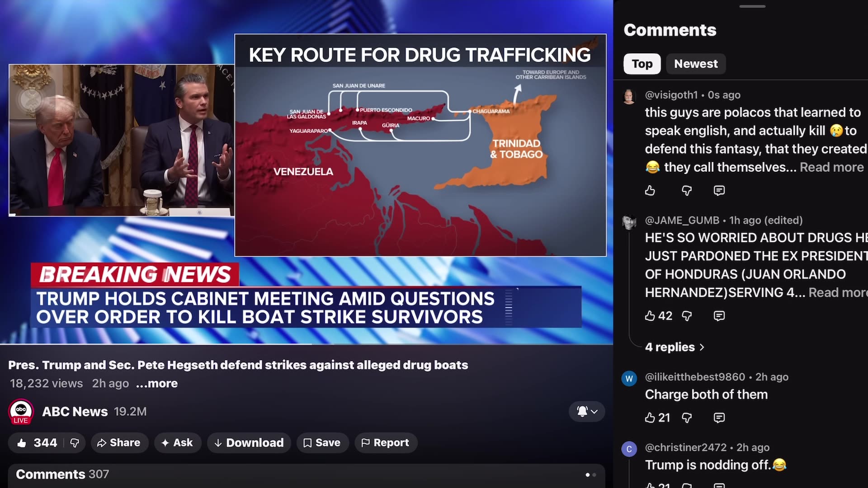Expand the video description with ...more

pos(157,384)
